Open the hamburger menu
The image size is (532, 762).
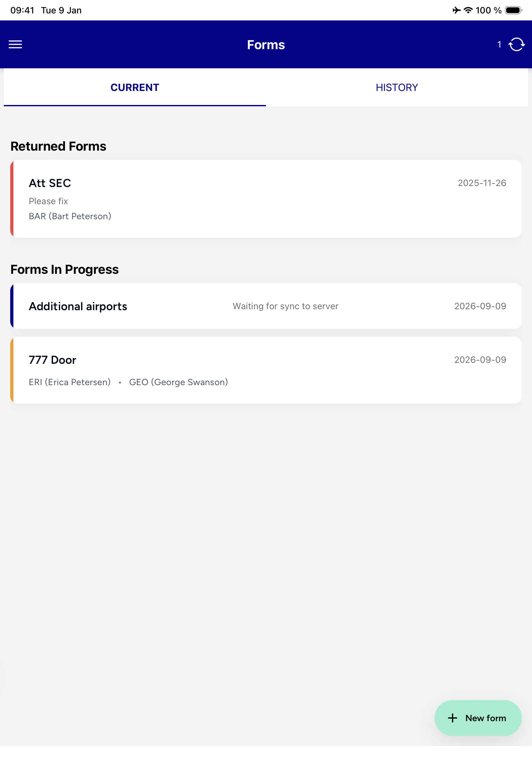15,44
